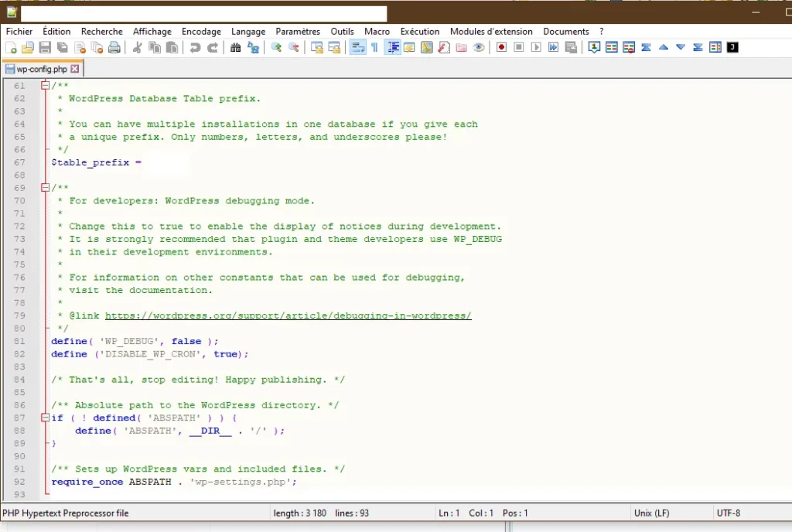Viewport: 792px width, 532px height.
Task: Click the Paste toolbar icon
Action: coord(172,47)
